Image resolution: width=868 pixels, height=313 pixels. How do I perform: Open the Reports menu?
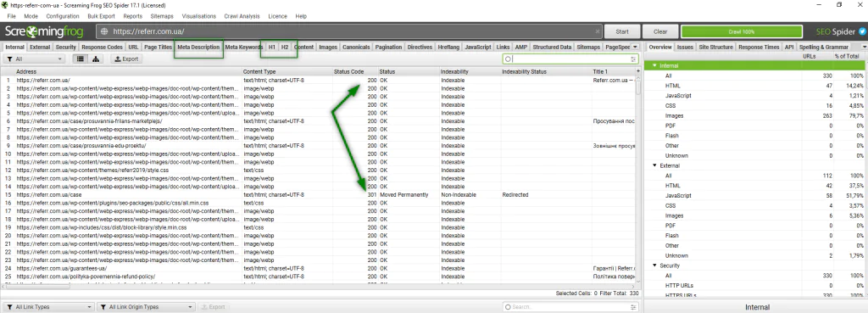click(133, 16)
